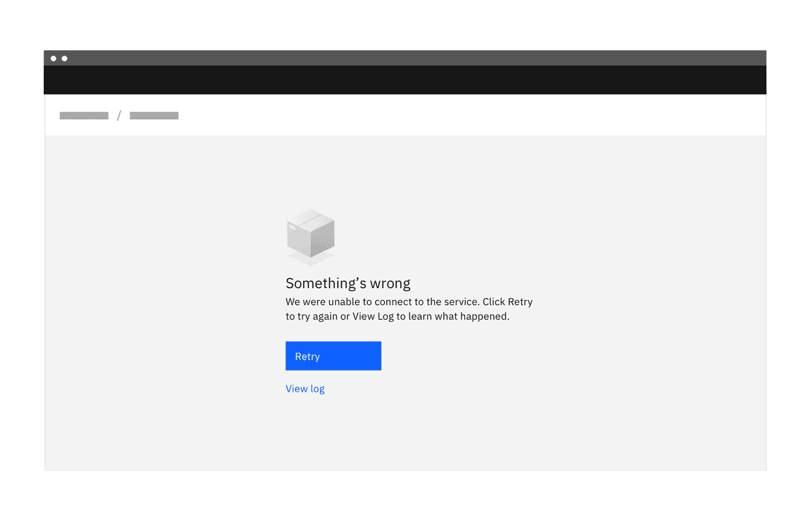The image size is (812, 522).
Task: Select the second breadcrumb placeholder item
Action: point(154,115)
